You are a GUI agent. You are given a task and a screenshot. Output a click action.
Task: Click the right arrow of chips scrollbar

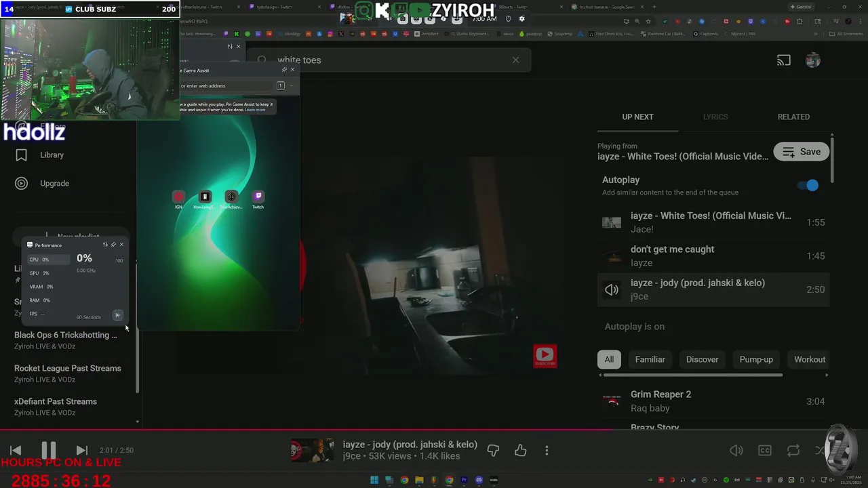(x=826, y=375)
